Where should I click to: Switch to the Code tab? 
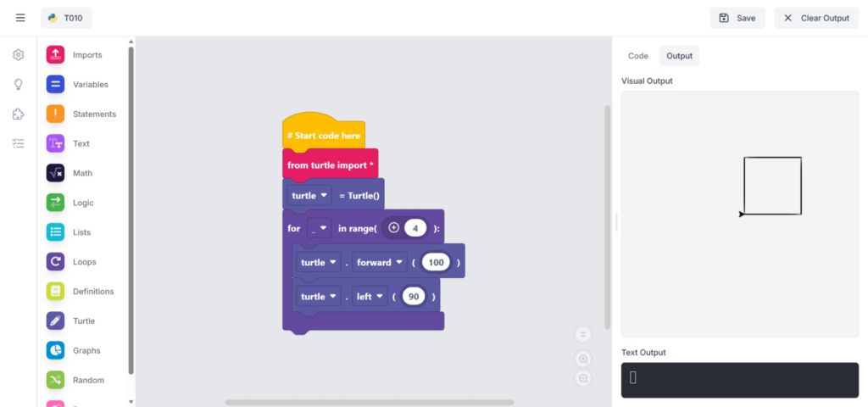[x=637, y=56]
